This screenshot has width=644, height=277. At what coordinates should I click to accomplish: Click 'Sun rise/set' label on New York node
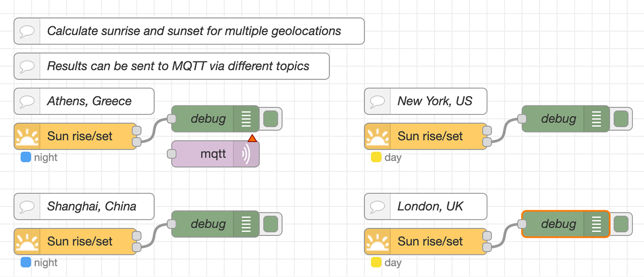click(x=430, y=136)
